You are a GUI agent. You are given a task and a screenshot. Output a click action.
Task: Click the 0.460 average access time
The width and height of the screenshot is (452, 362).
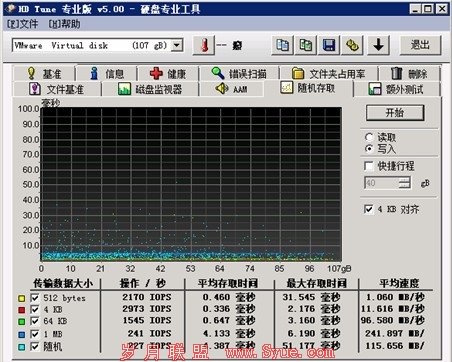coord(229,297)
